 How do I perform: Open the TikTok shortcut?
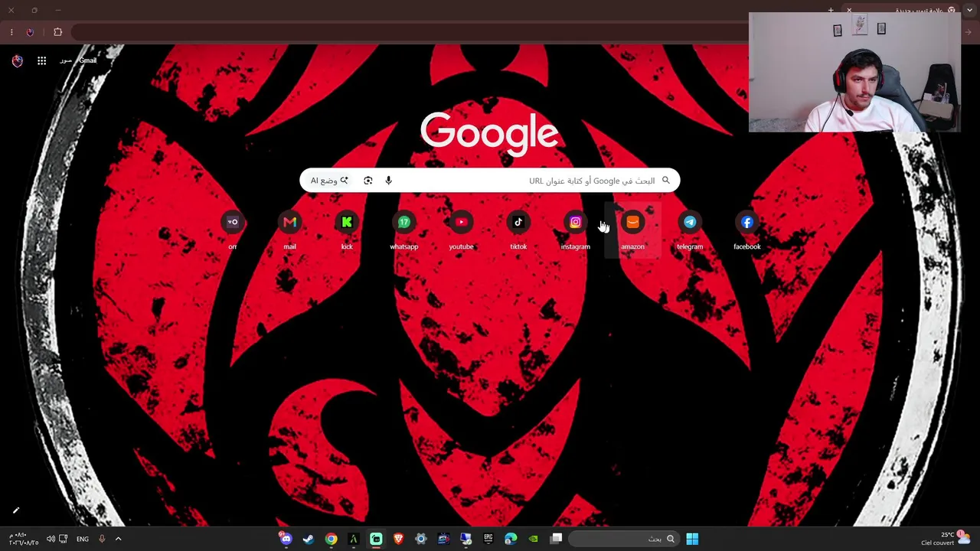(x=518, y=230)
